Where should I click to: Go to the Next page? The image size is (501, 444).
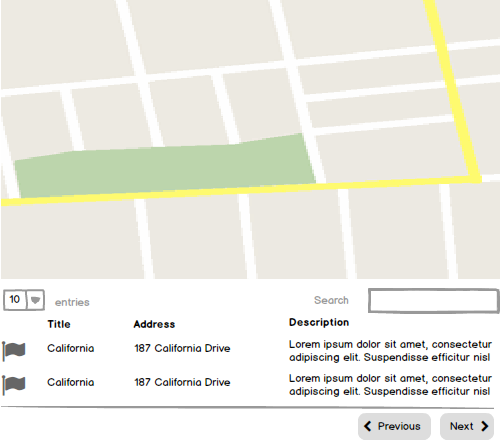(x=467, y=426)
